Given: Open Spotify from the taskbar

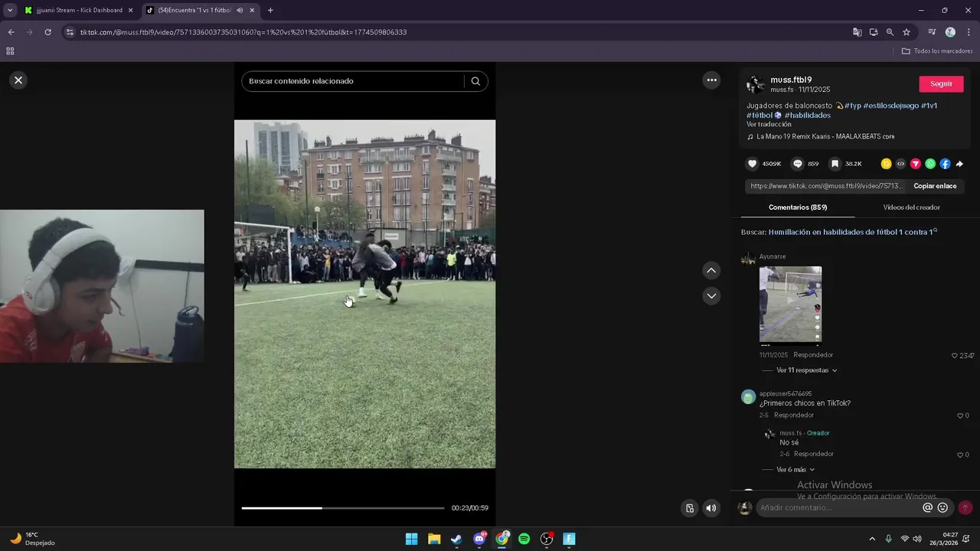Looking at the screenshot, I should pos(524,539).
